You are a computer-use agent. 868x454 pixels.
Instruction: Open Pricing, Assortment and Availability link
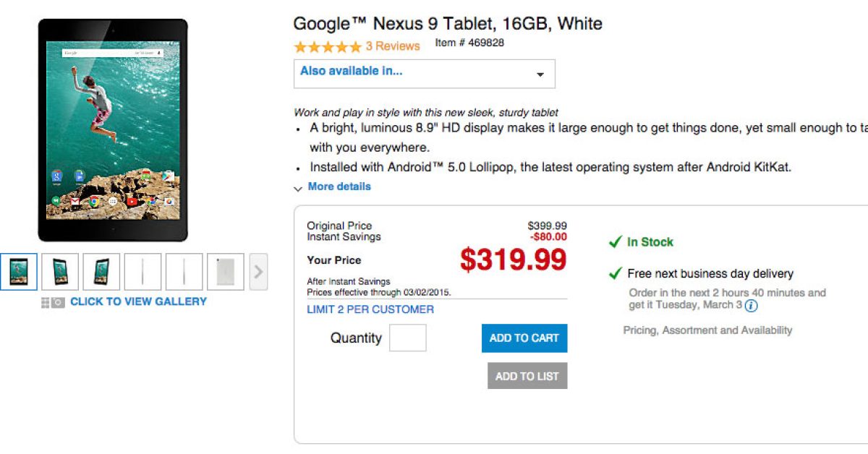(707, 330)
